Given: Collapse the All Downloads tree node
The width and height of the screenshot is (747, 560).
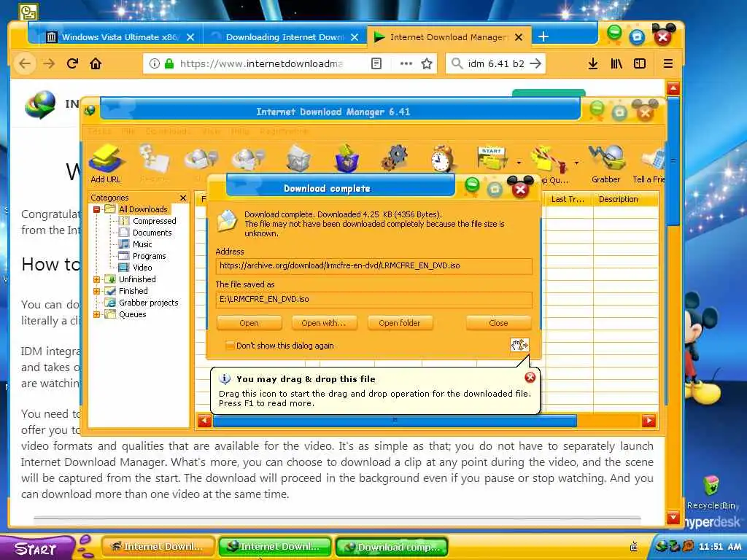Looking at the screenshot, I should (97, 209).
